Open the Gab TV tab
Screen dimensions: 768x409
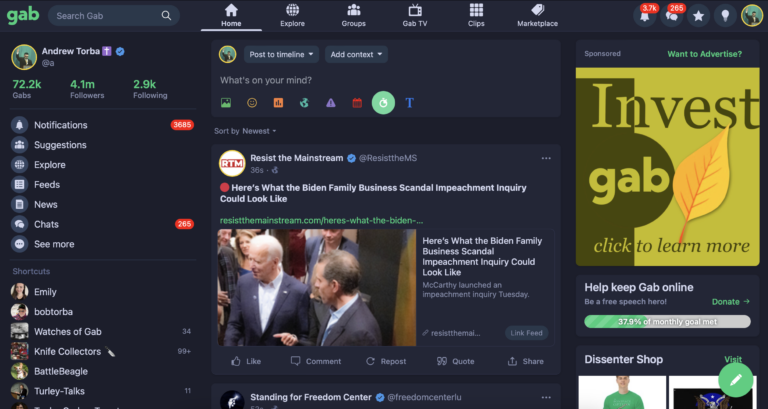[x=412, y=15]
